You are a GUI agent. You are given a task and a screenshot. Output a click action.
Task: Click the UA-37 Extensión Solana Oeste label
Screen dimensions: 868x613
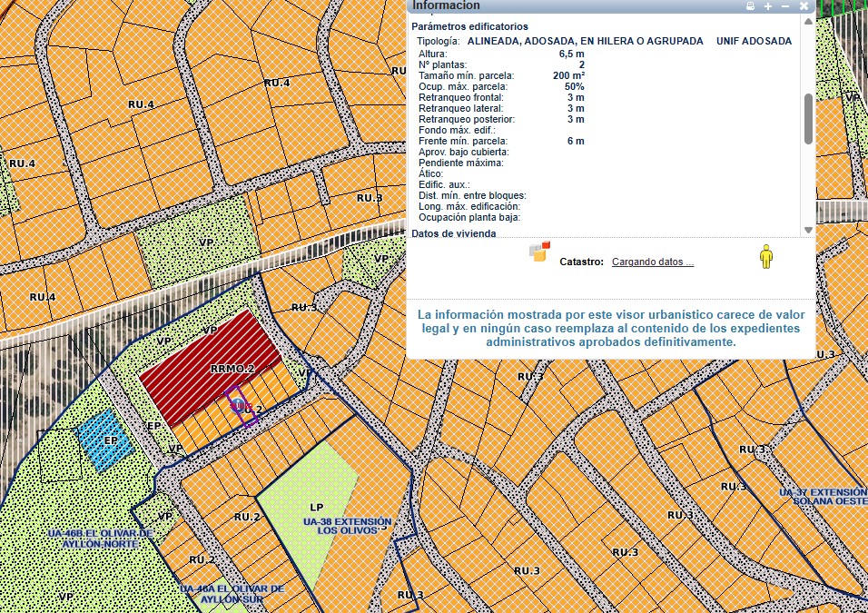click(x=823, y=497)
